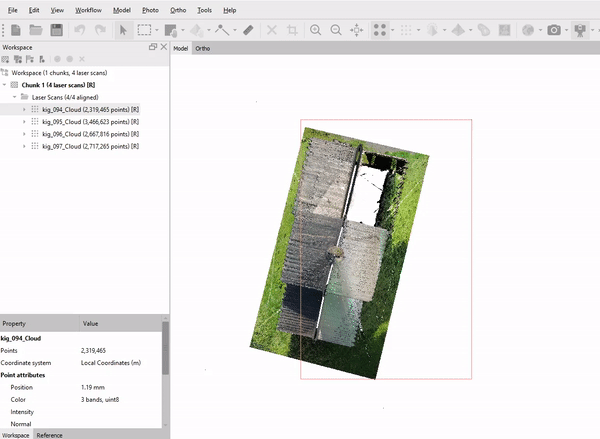Click the Save project toolbar icon
Screen dimensions: 600x439
[x=57, y=30]
